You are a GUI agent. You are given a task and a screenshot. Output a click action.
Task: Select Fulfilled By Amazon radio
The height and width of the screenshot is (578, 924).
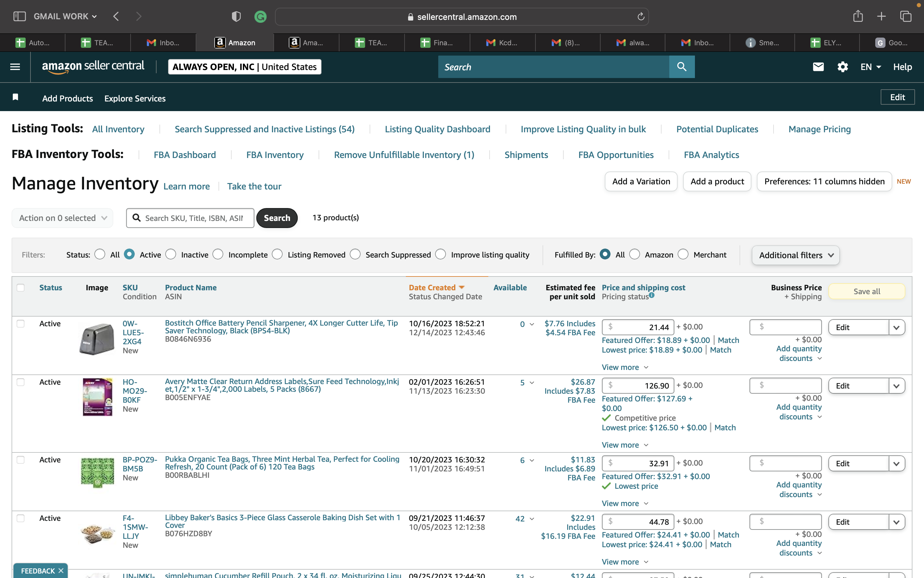pos(635,254)
